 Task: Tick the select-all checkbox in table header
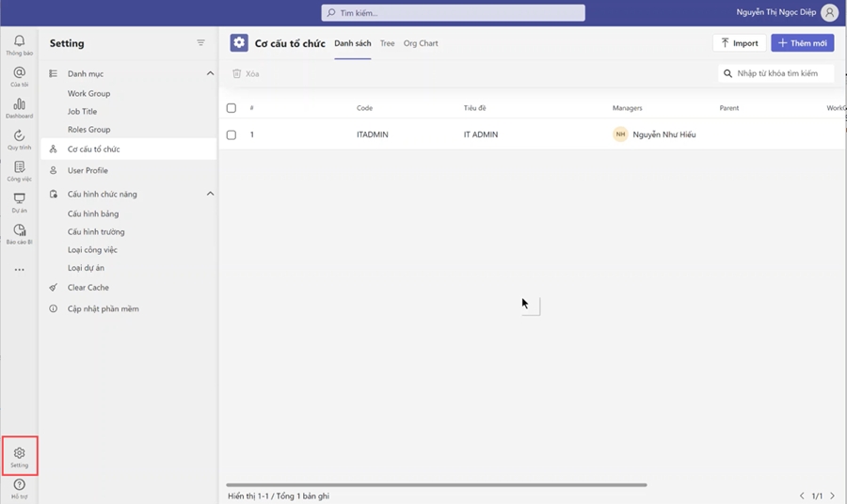(x=232, y=108)
